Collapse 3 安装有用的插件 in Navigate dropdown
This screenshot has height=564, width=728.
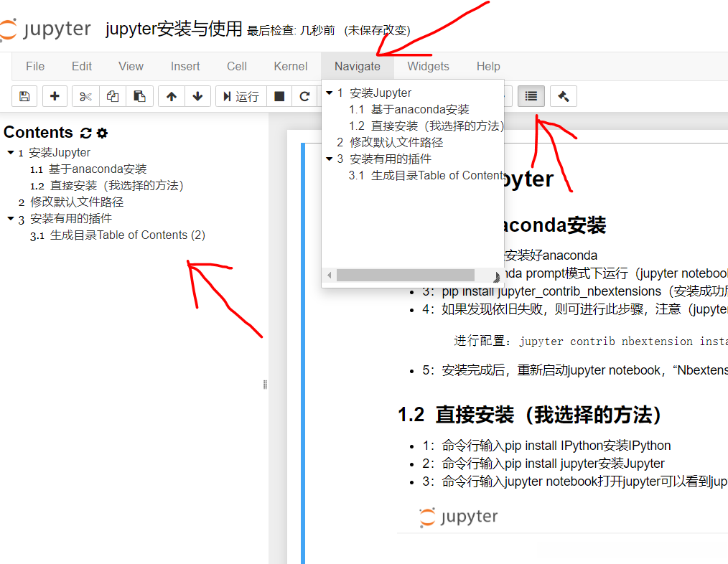pyautogui.click(x=329, y=159)
